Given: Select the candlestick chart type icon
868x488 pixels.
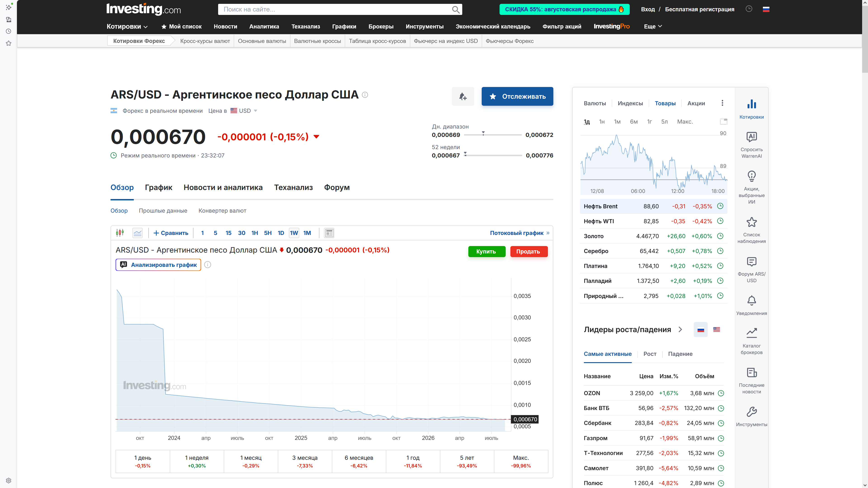Looking at the screenshot, I should (120, 233).
